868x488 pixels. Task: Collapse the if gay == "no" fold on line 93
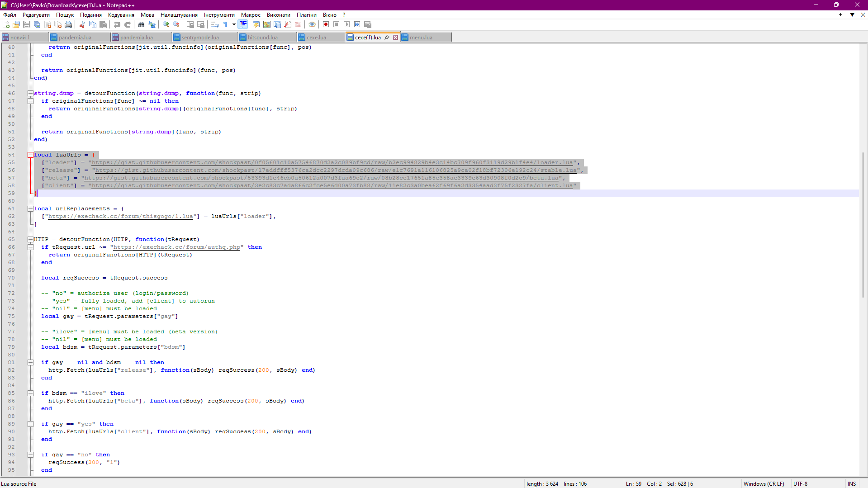pyautogui.click(x=30, y=455)
